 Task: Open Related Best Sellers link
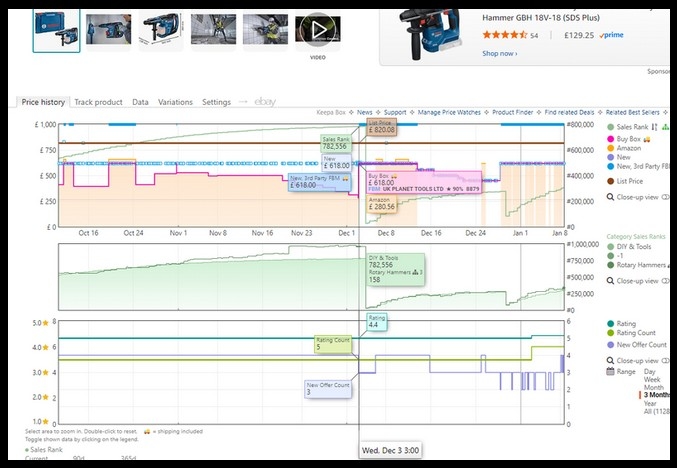[633, 112]
